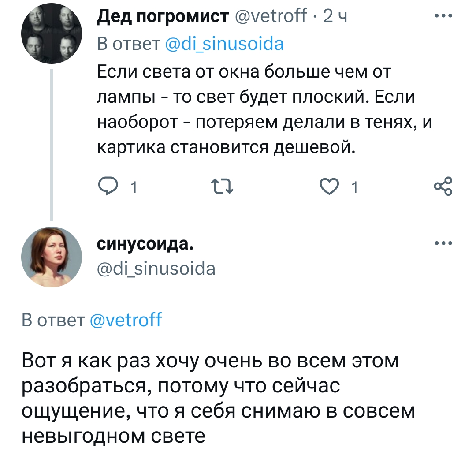
Task: Follow the @di_sinusoida mention in the first reply line
Action: [224, 44]
